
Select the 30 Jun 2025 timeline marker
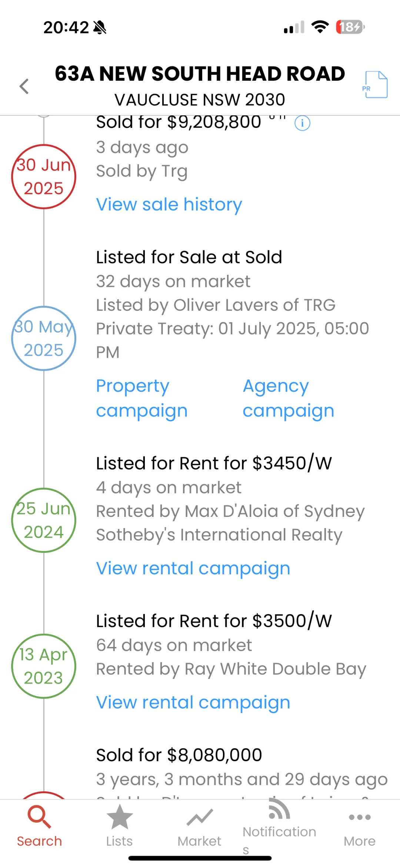pos(44,176)
